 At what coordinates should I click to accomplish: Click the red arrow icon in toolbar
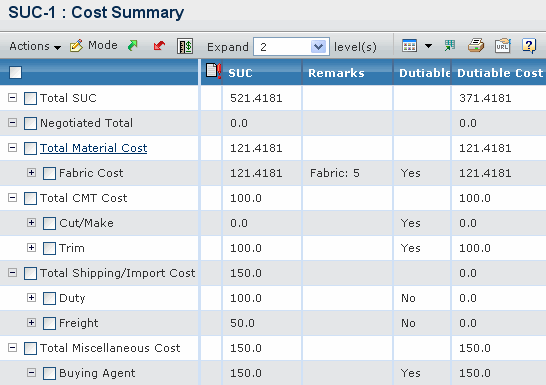[x=159, y=46]
